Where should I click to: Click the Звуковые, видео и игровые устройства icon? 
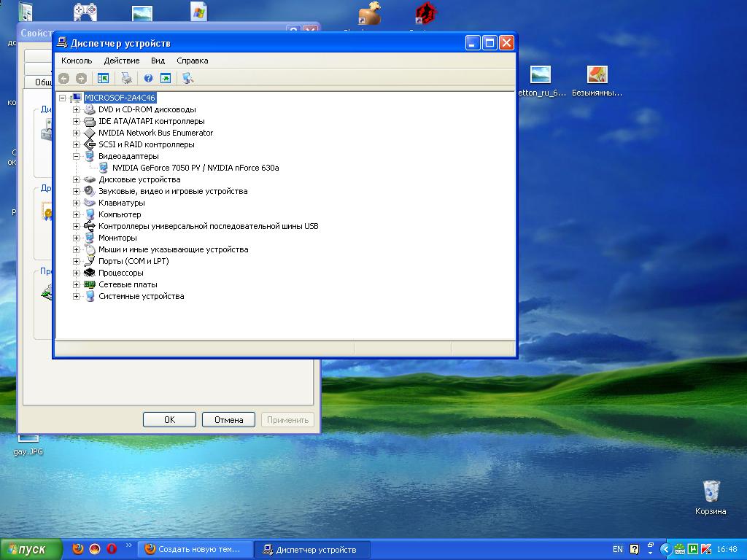pos(90,192)
